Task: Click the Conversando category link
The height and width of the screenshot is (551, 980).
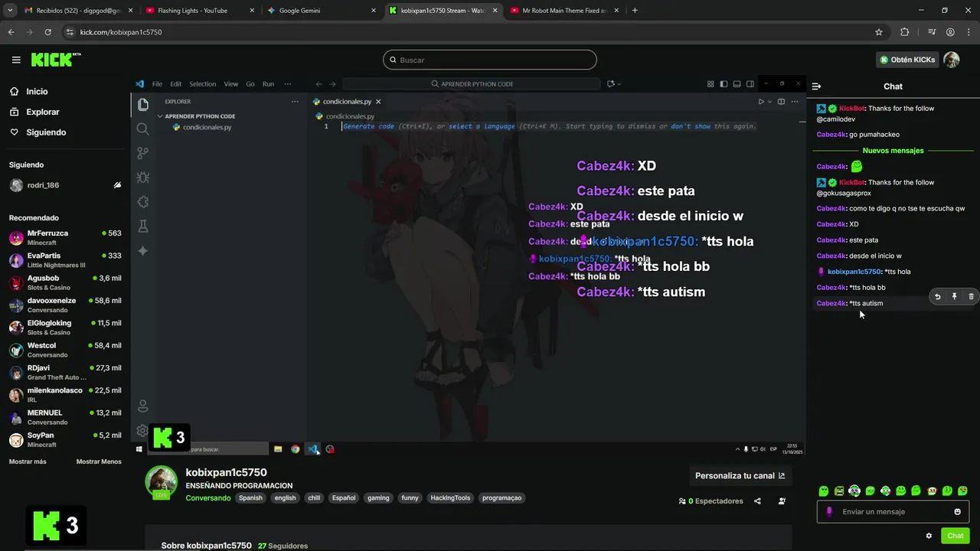Action: pos(207,497)
